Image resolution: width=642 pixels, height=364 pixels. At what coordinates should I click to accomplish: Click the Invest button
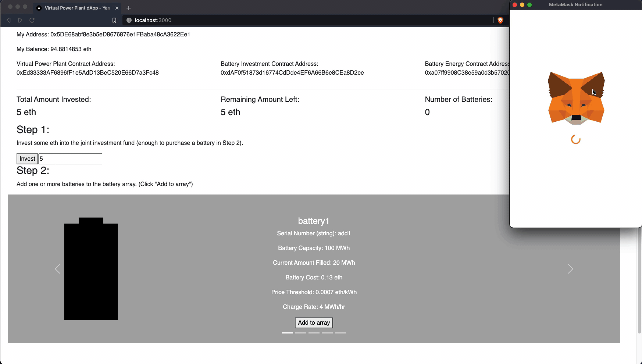click(x=27, y=159)
